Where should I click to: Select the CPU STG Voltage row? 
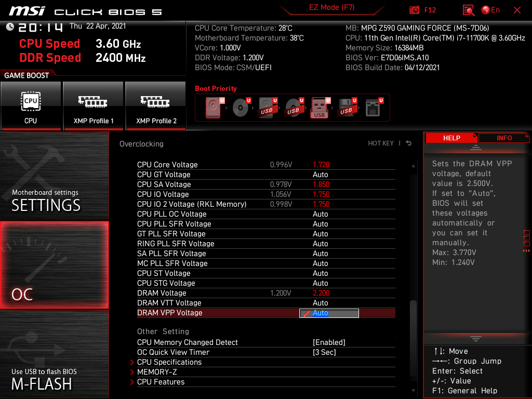(x=266, y=283)
